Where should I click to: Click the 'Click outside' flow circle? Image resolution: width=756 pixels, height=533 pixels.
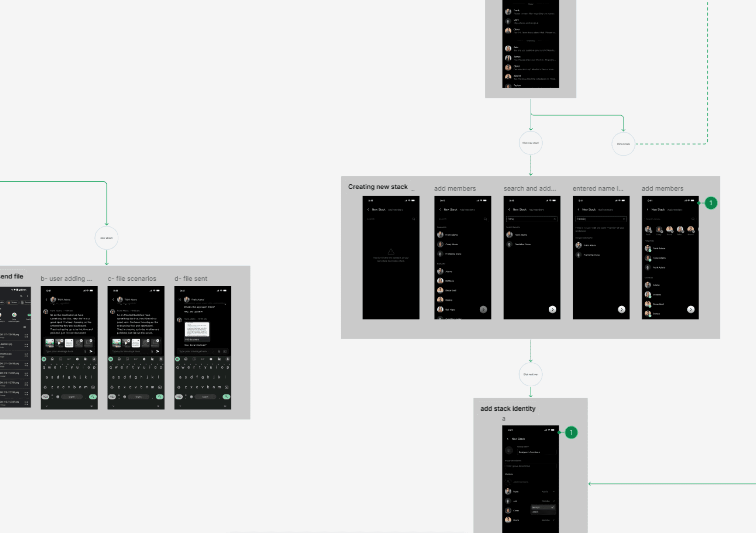pos(623,144)
